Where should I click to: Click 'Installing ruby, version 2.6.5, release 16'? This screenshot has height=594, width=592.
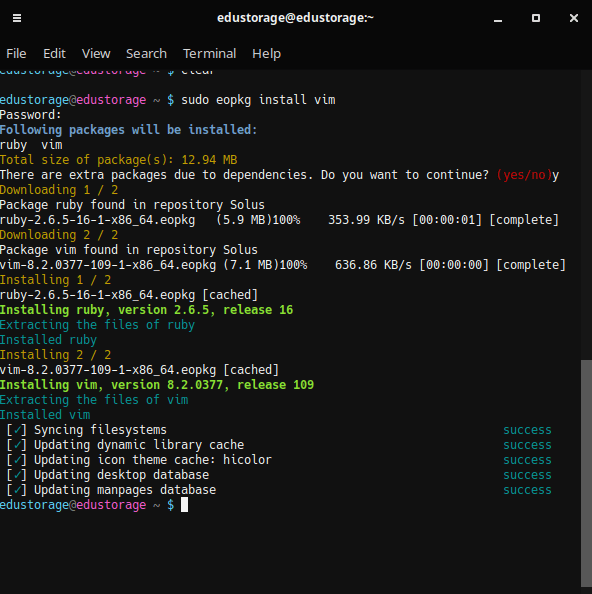[x=147, y=310]
